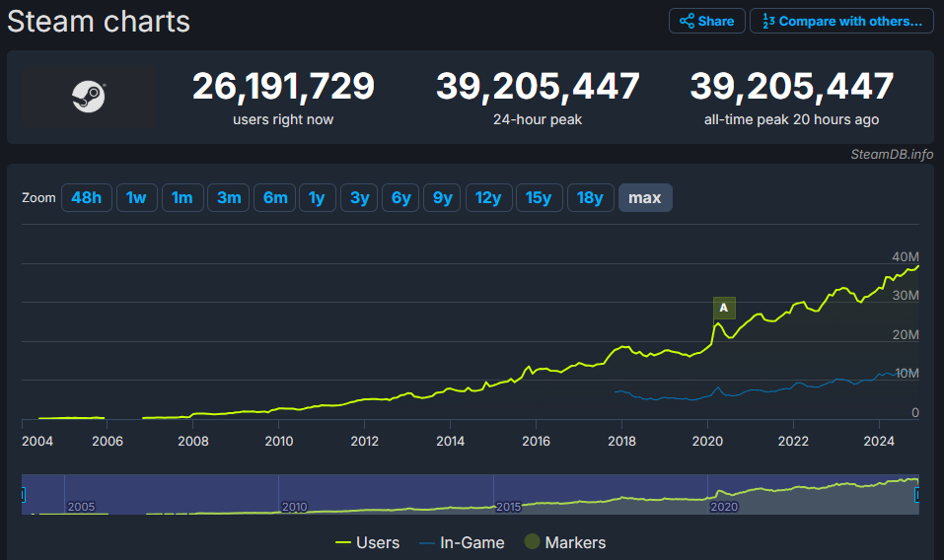Click the SteamDB.info credit link

click(x=892, y=154)
